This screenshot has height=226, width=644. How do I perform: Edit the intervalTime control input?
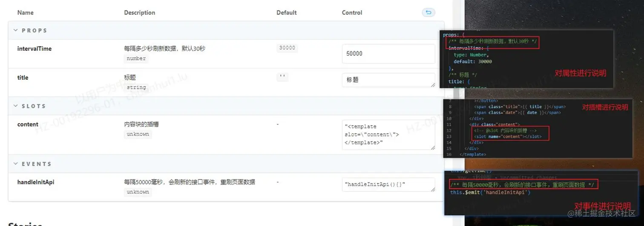click(388, 54)
